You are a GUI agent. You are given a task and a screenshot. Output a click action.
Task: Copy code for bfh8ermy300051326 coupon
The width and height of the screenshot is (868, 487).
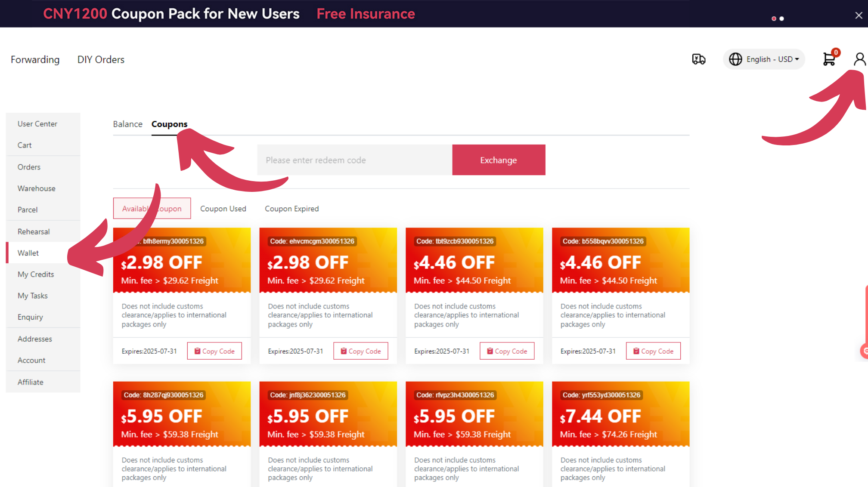coord(214,351)
